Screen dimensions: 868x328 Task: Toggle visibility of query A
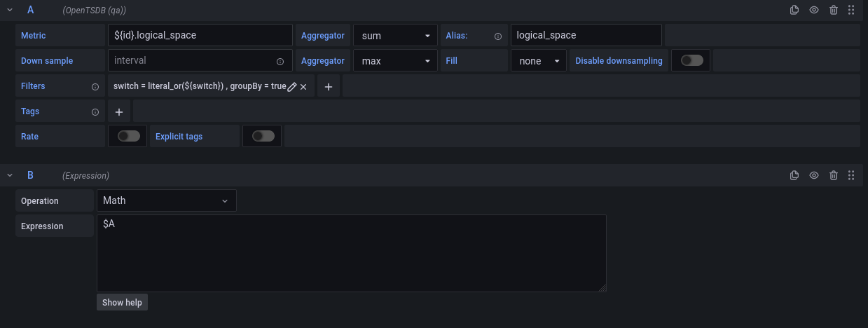coord(813,10)
